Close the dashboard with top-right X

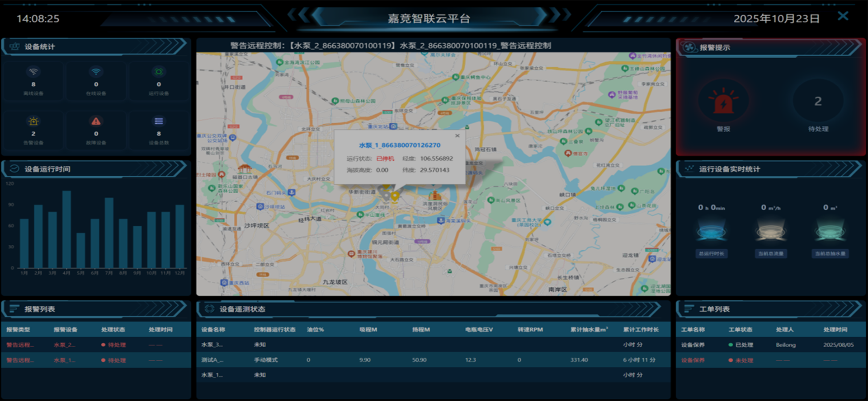[843, 16]
